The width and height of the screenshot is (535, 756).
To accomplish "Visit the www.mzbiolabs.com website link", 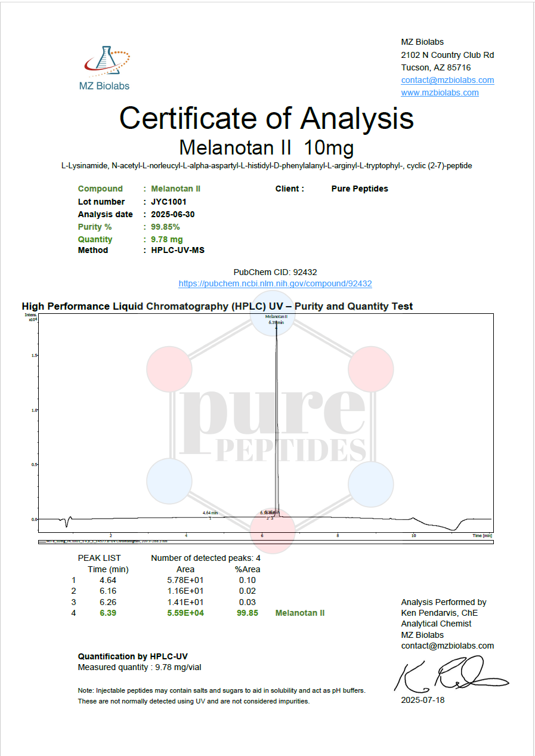I will 440,92.
